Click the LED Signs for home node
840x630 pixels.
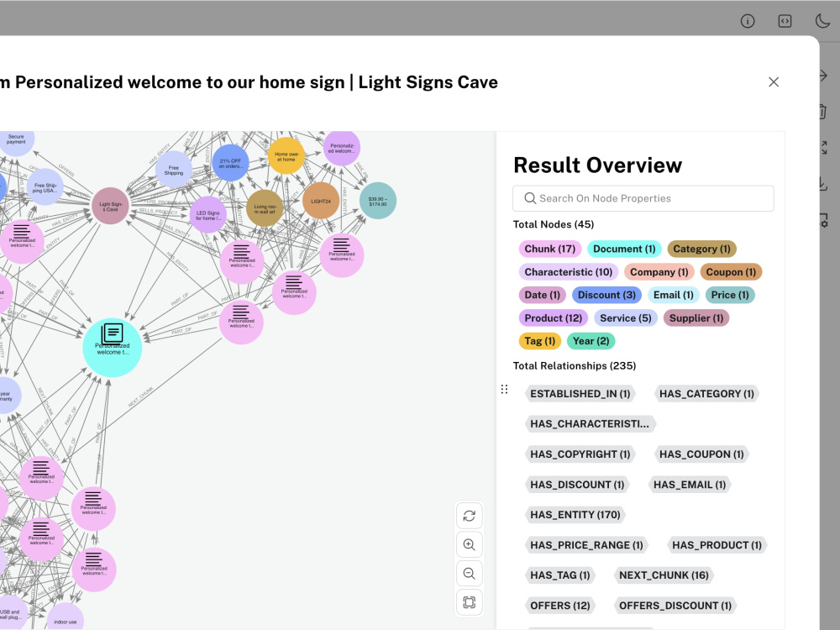[207, 215]
